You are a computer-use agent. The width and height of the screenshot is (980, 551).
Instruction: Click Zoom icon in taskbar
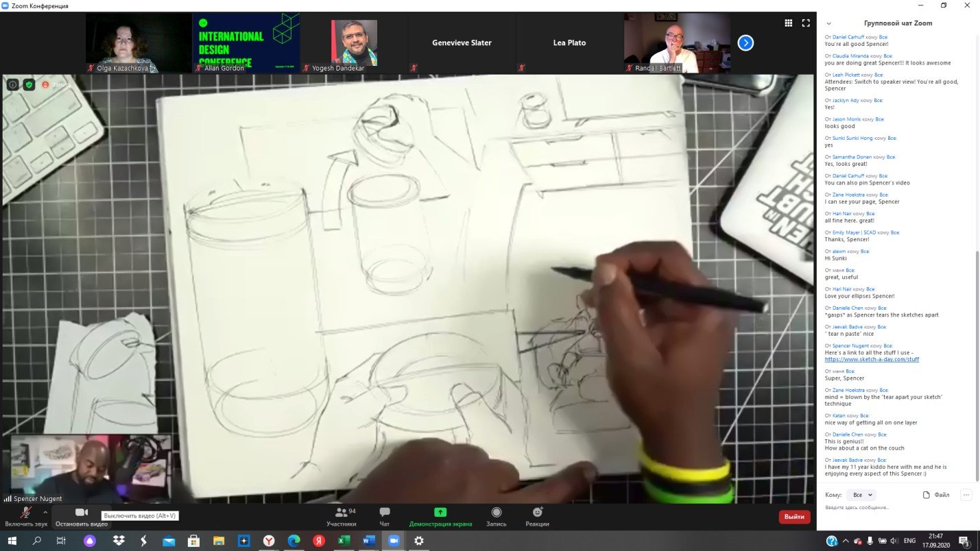[394, 541]
